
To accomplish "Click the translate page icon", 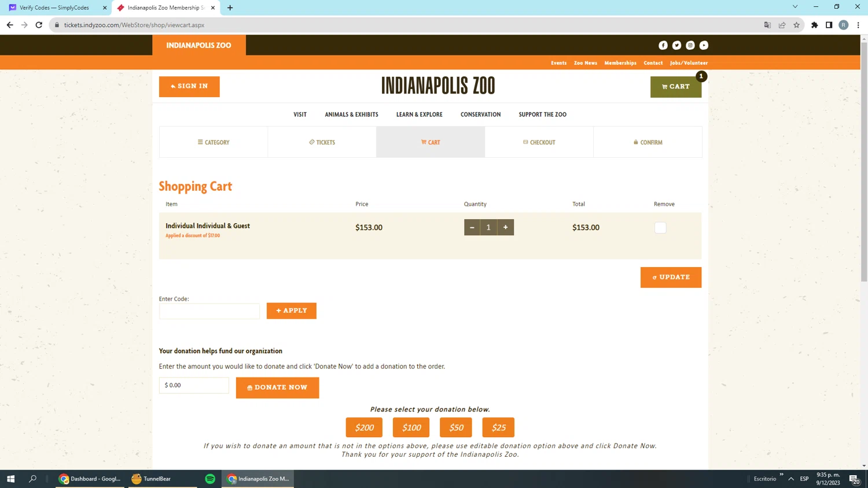I will (767, 25).
